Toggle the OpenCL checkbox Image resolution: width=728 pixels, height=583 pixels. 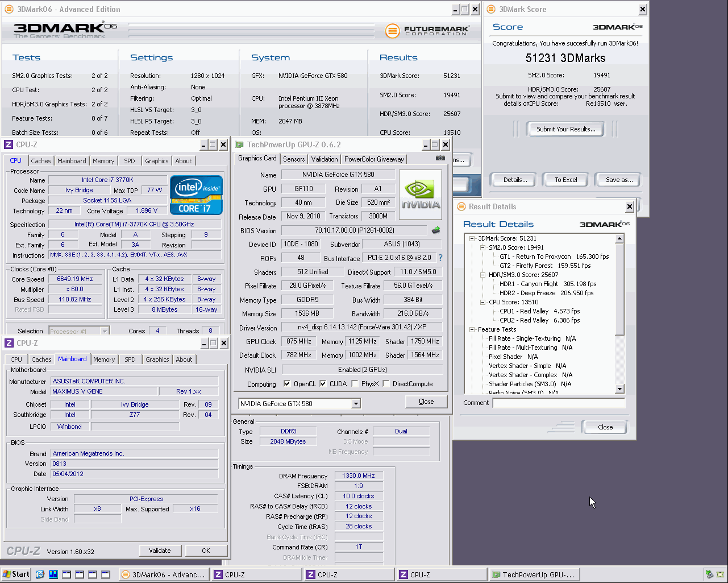pyautogui.click(x=287, y=384)
